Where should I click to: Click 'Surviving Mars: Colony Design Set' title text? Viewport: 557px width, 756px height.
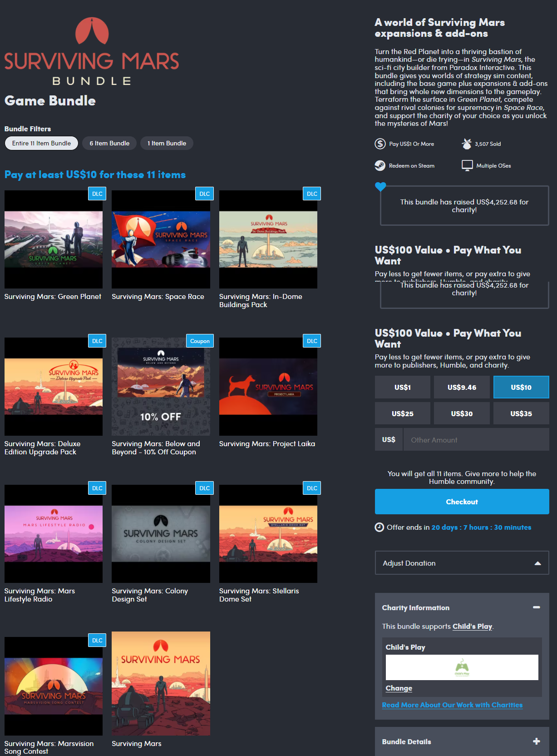tap(150, 595)
